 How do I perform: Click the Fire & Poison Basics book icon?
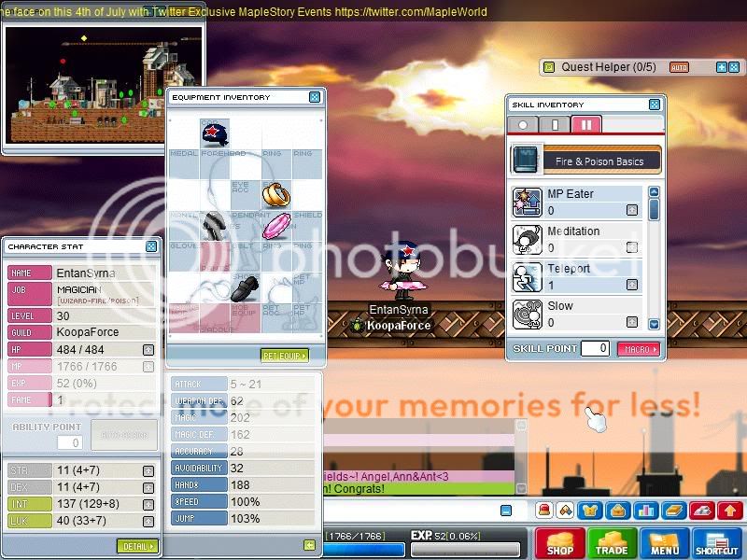coord(527,160)
